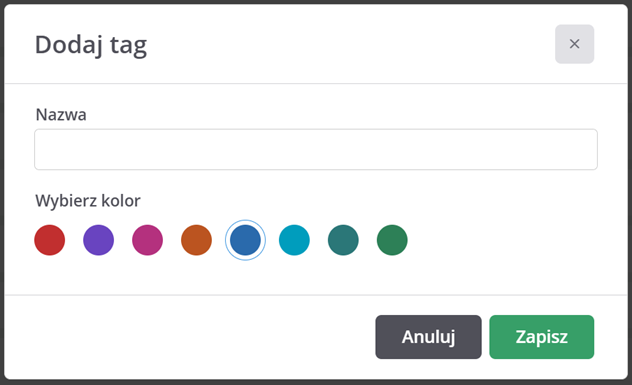Click the Dodaj tag dialog title
Screen dimensions: 632x385
tap(91, 45)
